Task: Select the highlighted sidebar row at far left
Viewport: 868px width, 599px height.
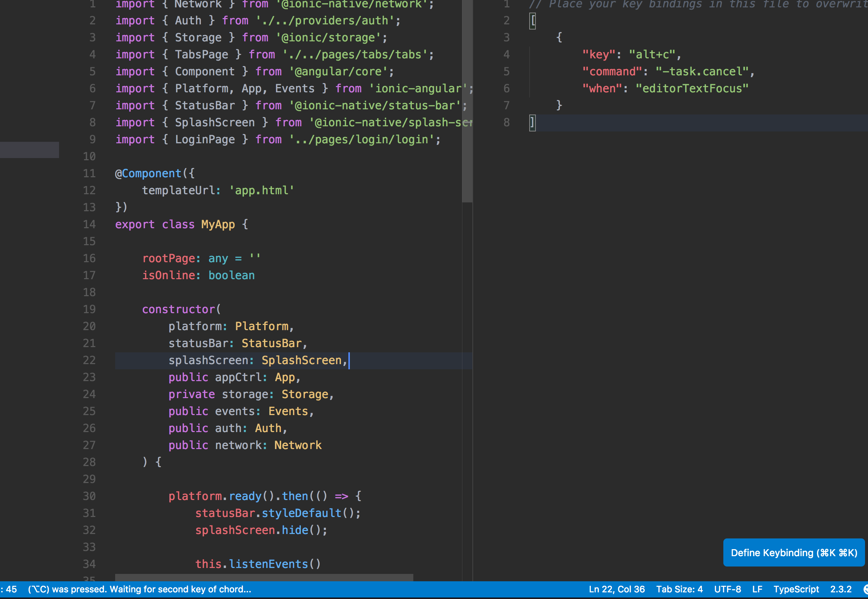Action: pos(29,150)
